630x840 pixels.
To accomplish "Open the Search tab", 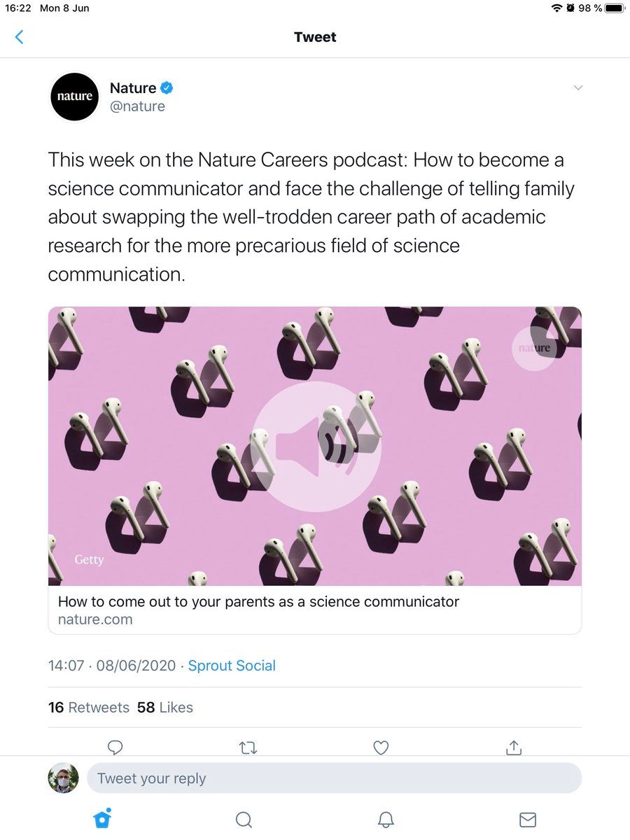I will click(x=244, y=820).
